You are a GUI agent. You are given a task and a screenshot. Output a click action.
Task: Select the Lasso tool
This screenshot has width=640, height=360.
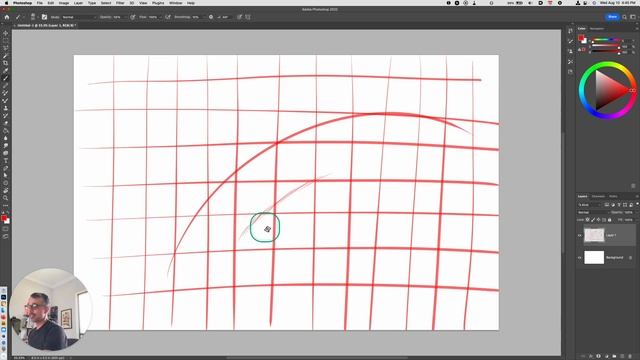coord(6,48)
